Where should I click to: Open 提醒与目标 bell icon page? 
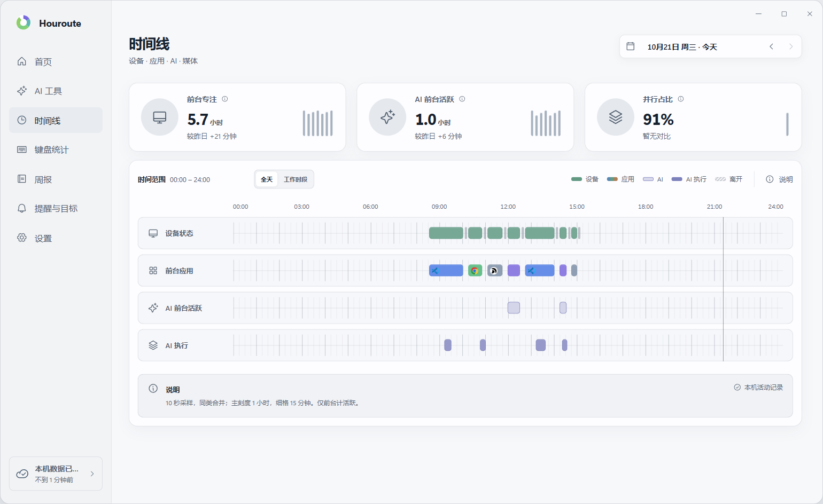tap(56, 209)
